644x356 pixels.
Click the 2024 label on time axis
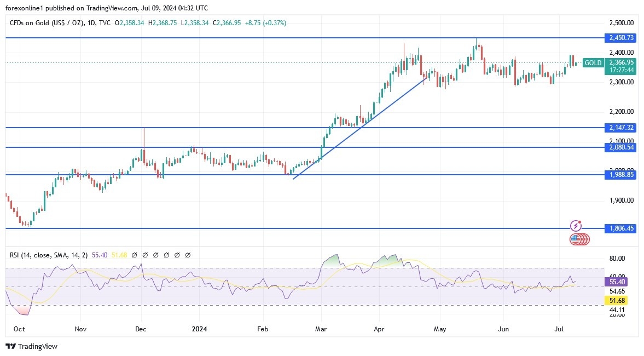click(x=199, y=329)
